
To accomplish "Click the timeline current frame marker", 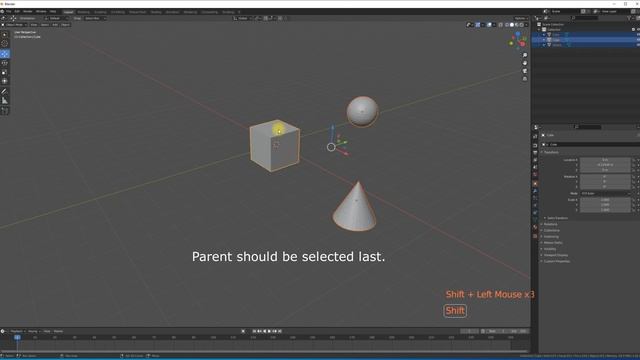I will pos(17,337).
